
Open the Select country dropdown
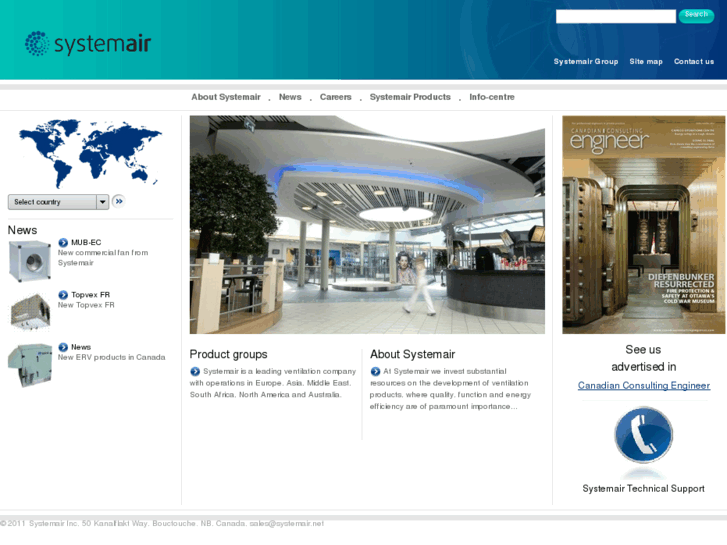pyautogui.click(x=58, y=202)
